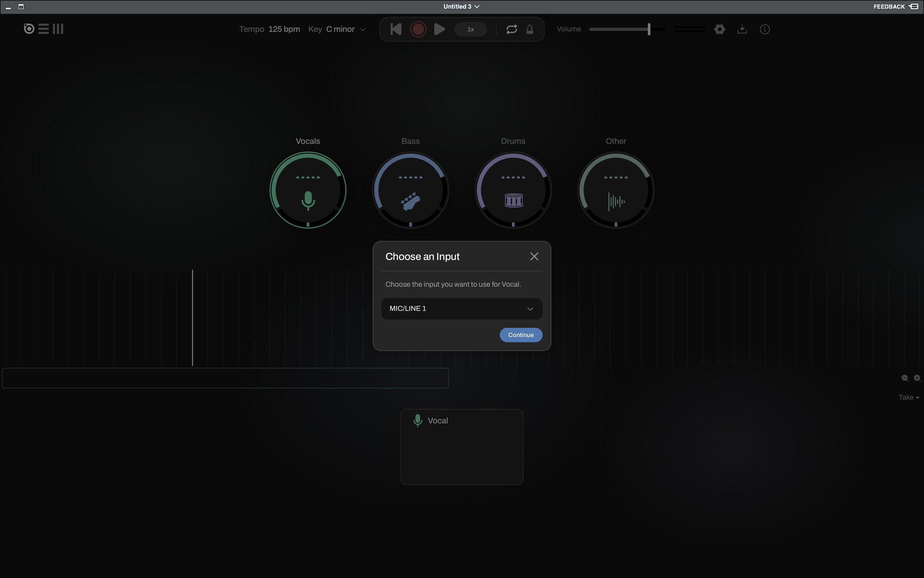Click the Continue button
924x578 pixels.
point(521,335)
